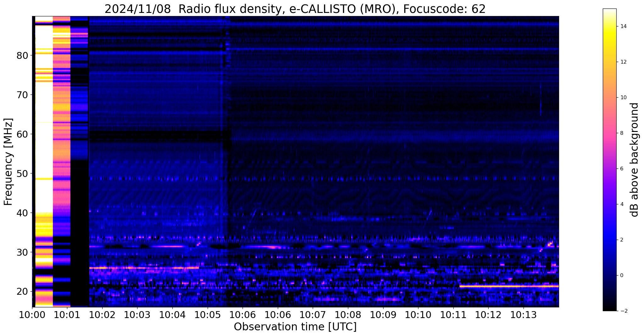Click the 'Observation time [UTC]' axis label
Screen dimensions: 644x336
295,327
